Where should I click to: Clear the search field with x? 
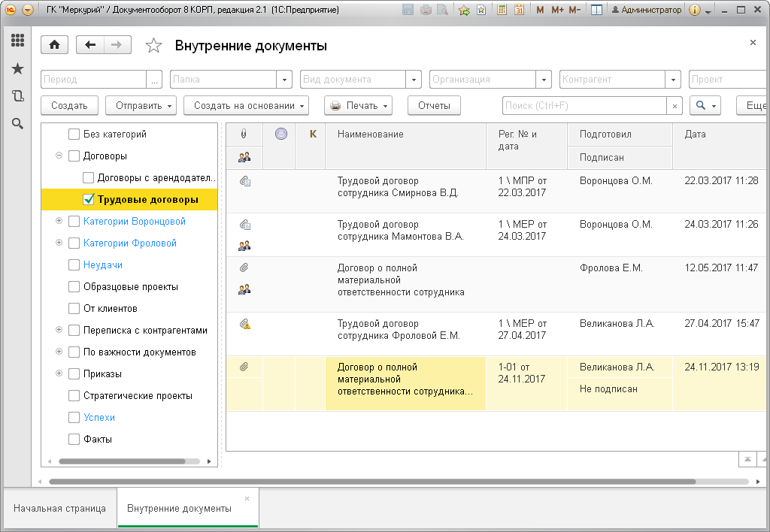(x=675, y=105)
